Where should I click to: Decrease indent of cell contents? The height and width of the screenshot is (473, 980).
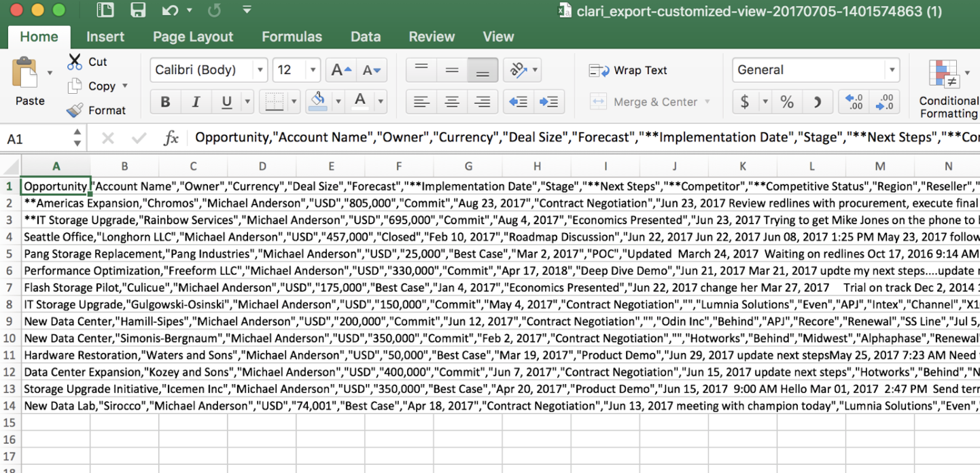tap(518, 102)
